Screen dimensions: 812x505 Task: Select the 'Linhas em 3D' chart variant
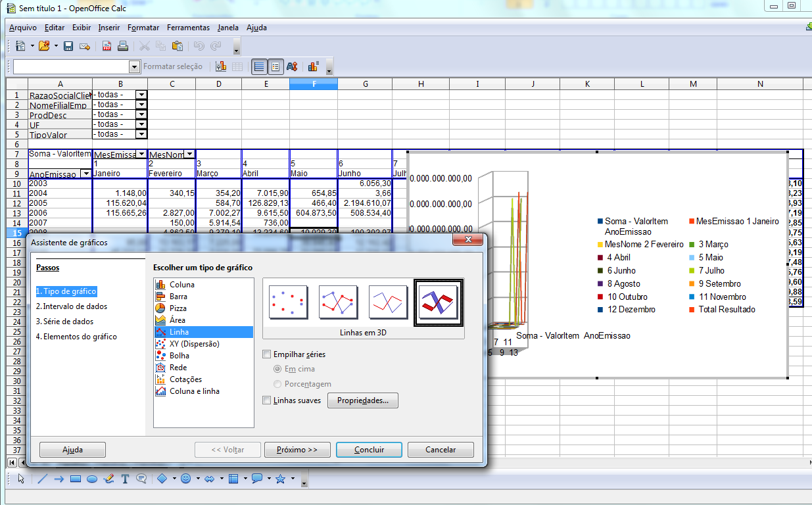coord(438,302)
